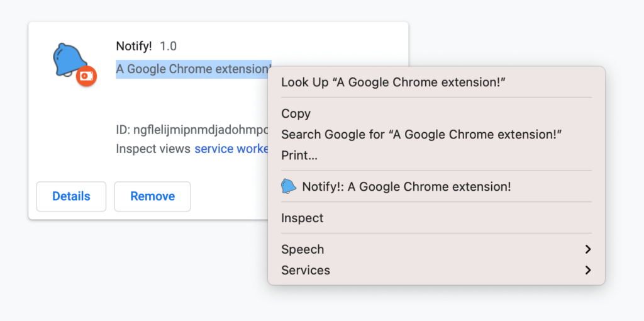The height and width of the screenshot is (321, 644).
Task: Open the service worker inspect link
Action: (x=231, y=149)
